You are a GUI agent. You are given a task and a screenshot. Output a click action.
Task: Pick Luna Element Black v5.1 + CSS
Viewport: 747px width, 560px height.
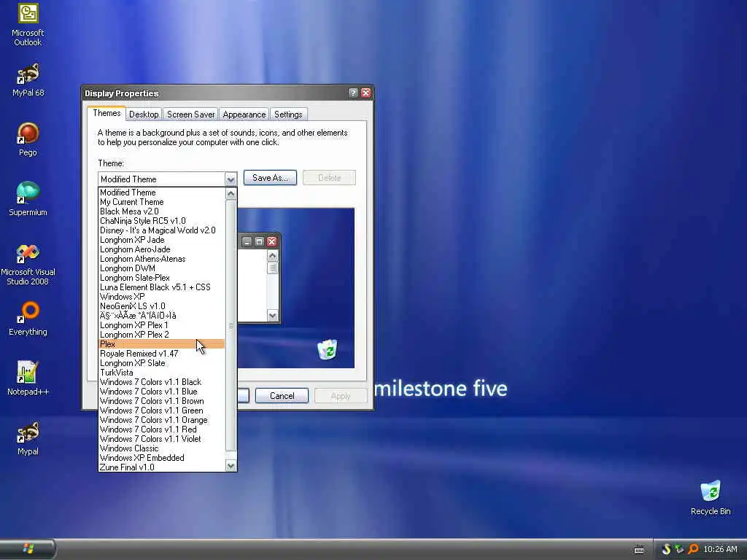click(x=161, y=287)
